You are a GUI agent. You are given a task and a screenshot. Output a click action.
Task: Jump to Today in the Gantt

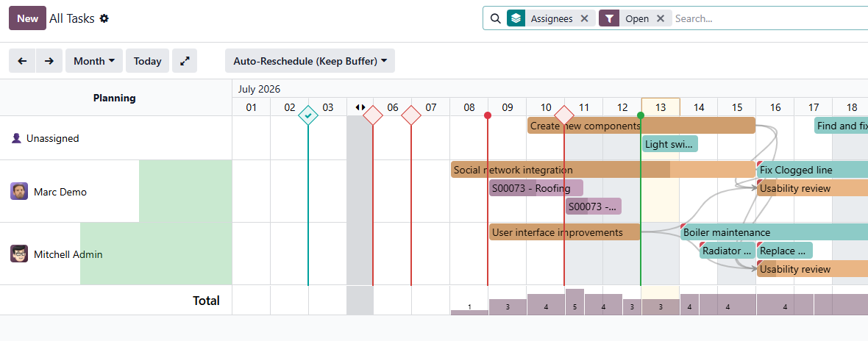pyautogui.click(x=147, y=61)
